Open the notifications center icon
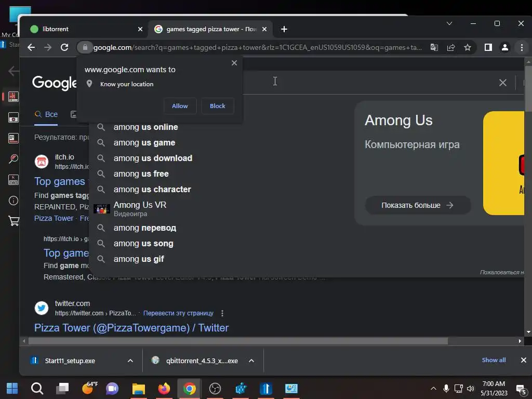This screenshot has height=399, width=532. [521, 389]
